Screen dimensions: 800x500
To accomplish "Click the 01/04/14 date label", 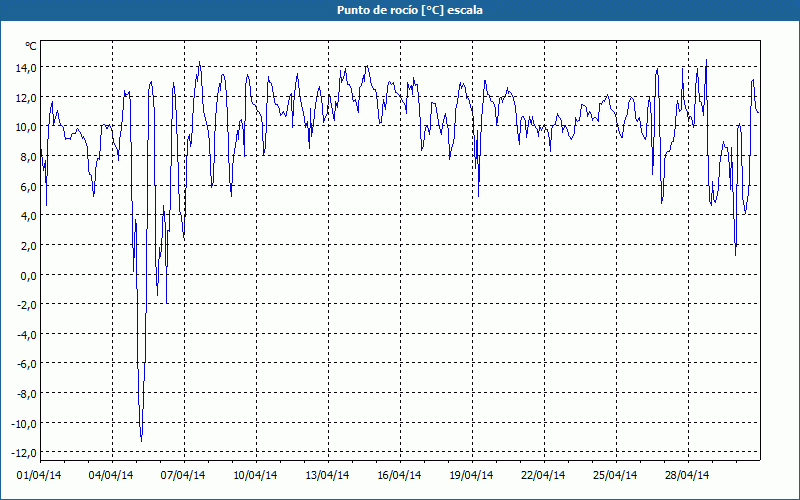I will click(x=39, y=475).
